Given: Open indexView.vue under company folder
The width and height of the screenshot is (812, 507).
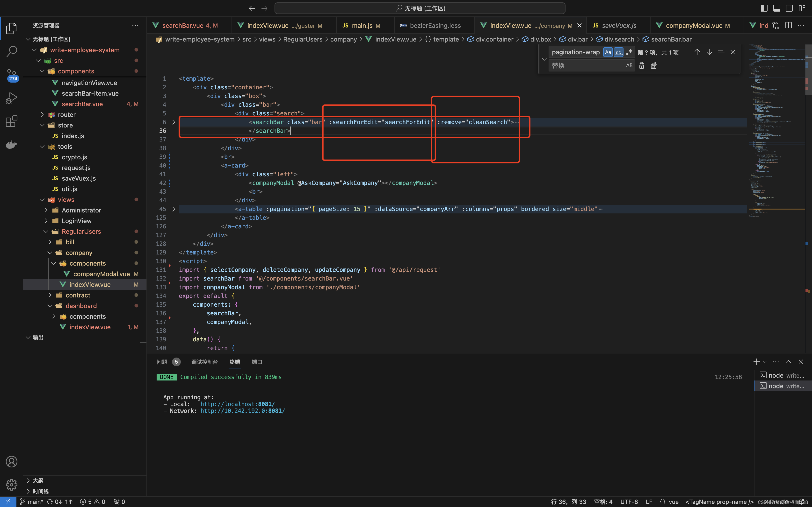Looking at the screenshot, I should tap(90, 284).
